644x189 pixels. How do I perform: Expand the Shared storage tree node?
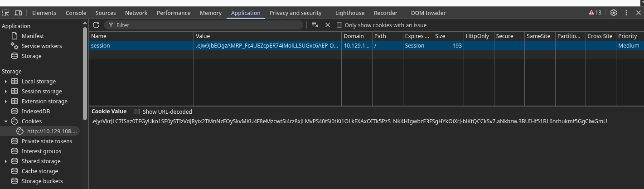[x=6, y=161]
